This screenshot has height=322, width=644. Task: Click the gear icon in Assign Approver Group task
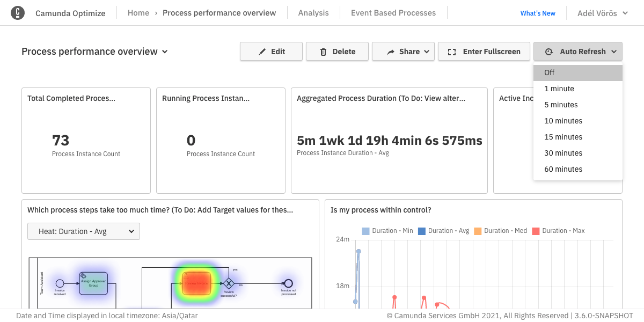point(83,275)
